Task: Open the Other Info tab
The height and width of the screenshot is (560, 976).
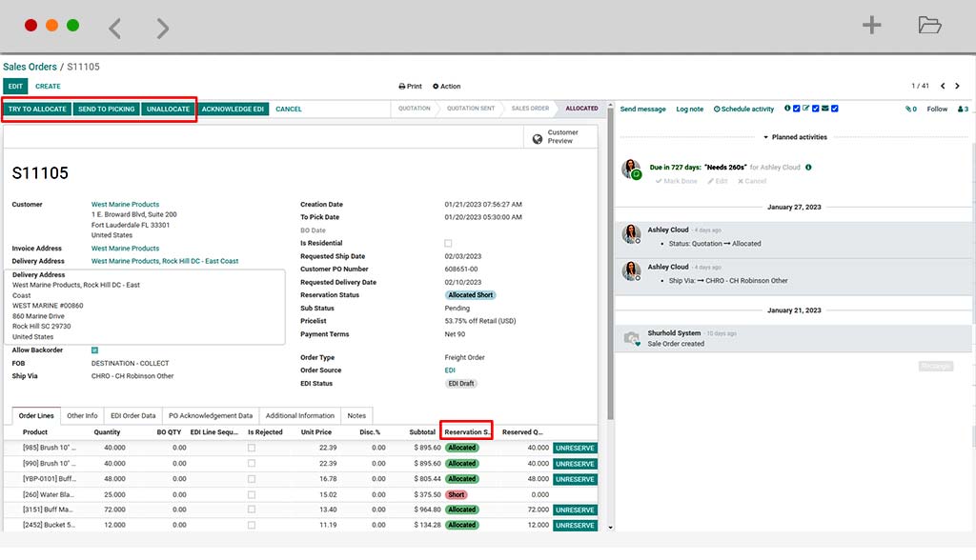Action: pos(82,415)
